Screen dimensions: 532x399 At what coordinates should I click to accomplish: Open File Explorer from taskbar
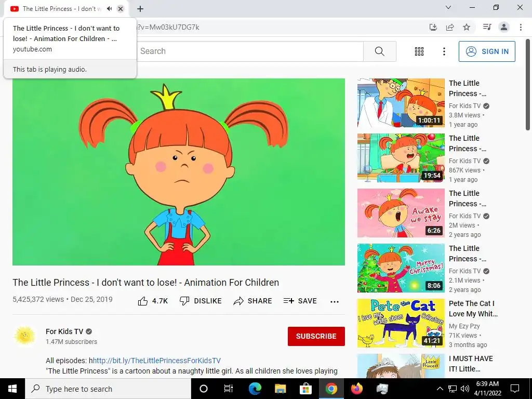tap(280, 389)
